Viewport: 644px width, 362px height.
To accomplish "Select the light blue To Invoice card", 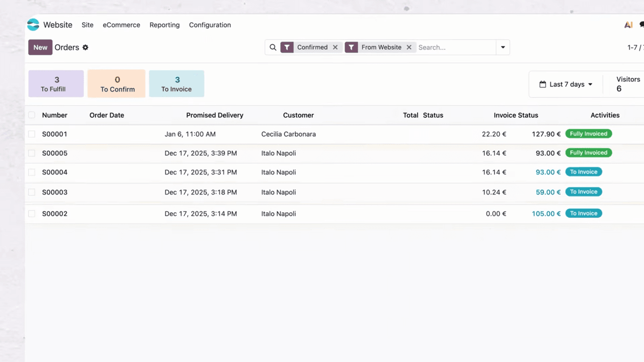I will click(177, 84).
